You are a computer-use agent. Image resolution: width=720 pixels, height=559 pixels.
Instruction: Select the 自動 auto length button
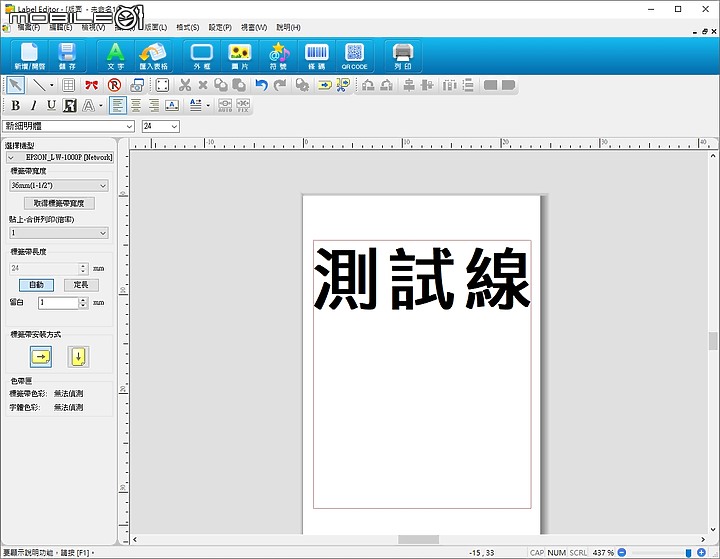[36, 285]
